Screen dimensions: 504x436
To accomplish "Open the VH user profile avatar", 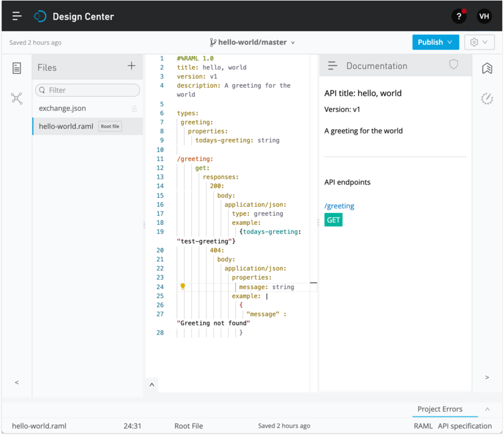I will coord(484,16).
